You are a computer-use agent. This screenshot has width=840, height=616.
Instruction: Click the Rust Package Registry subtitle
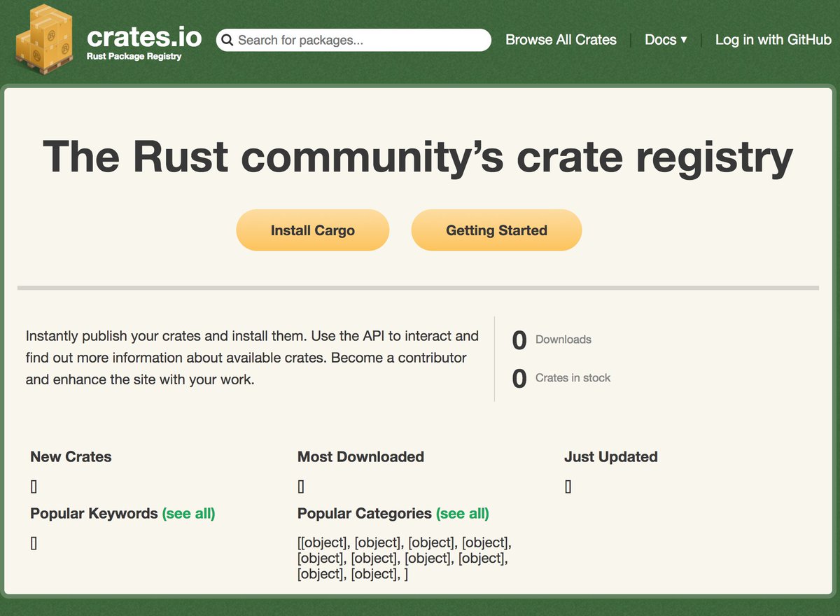[x=134, y=56]
